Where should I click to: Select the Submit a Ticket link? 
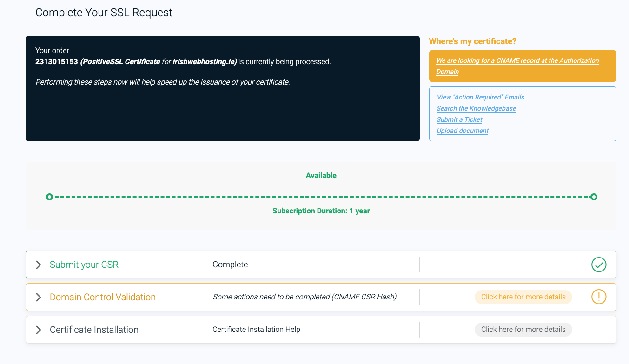pos(459,119)
